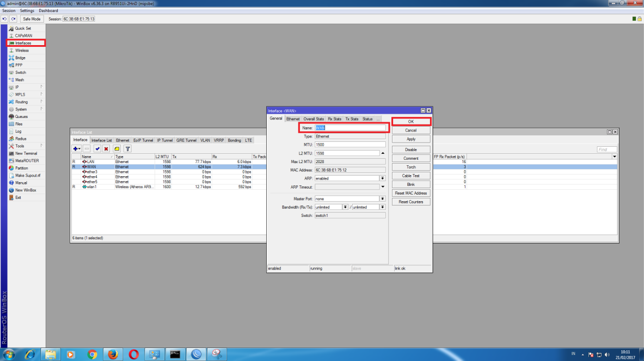Click the Apply button
This screenshot has height=361, width=644.
coord(411,139)
